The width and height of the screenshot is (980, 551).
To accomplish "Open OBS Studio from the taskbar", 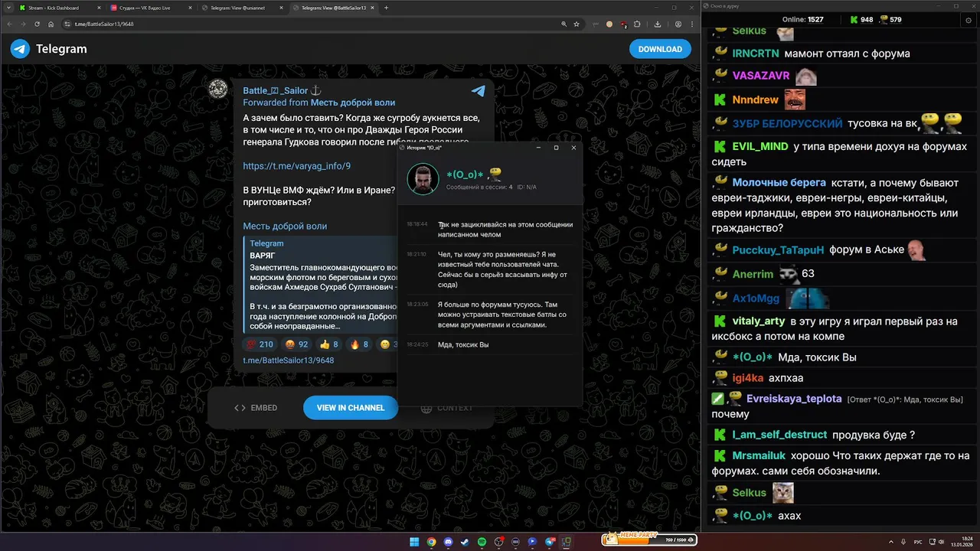I will click(x=498, y=542).
